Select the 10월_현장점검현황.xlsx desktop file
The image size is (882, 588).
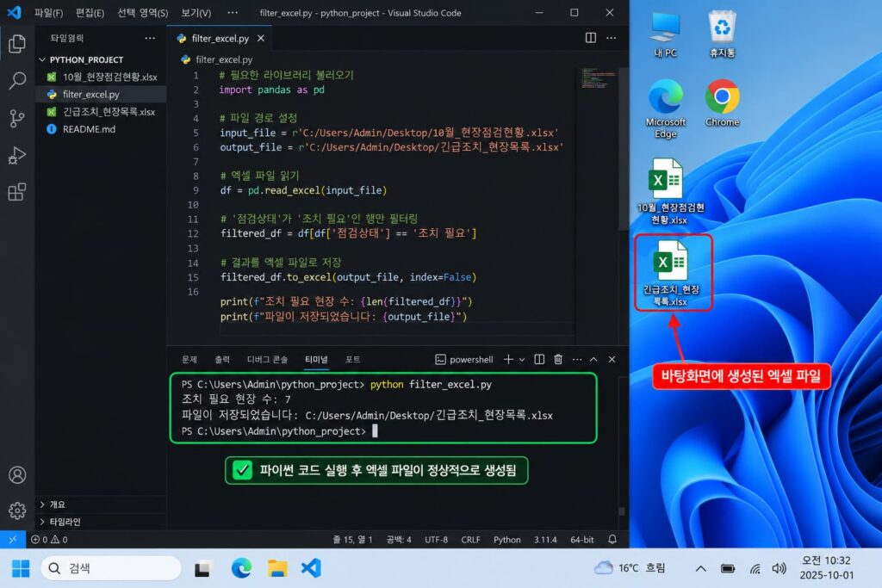click(670, 191)
